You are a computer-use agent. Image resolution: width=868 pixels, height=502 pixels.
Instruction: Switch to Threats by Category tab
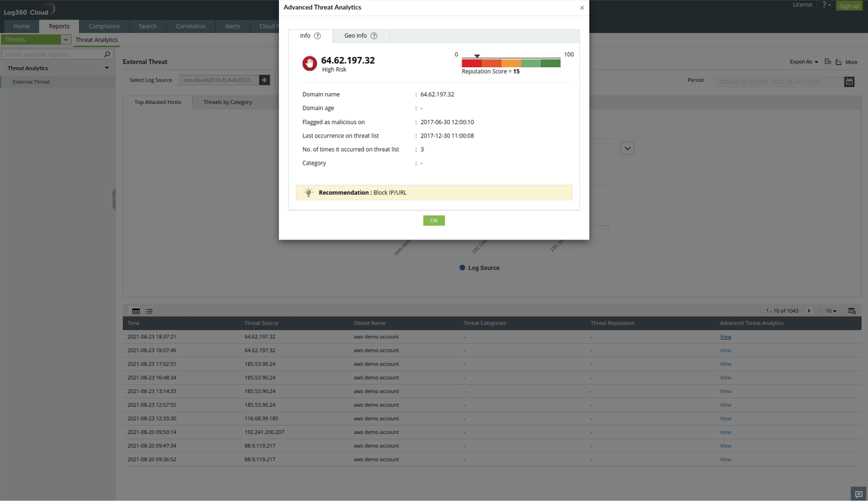(228, 102)
